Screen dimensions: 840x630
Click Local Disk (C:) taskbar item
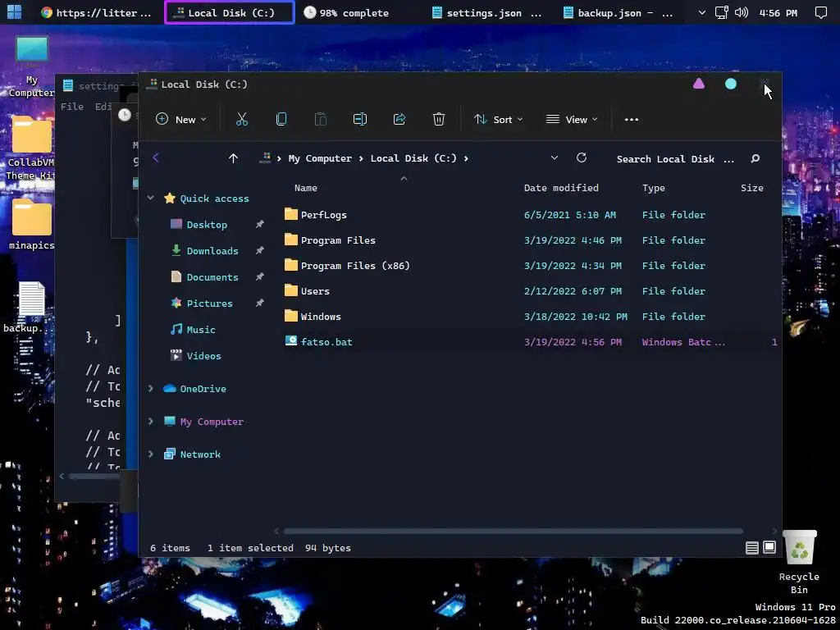pyautogui.click(x=230, y=12)
